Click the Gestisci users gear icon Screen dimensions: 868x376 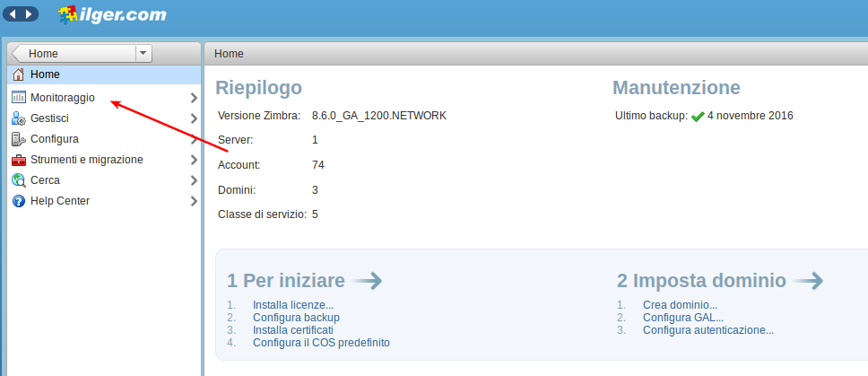click(x=18, y=118)
